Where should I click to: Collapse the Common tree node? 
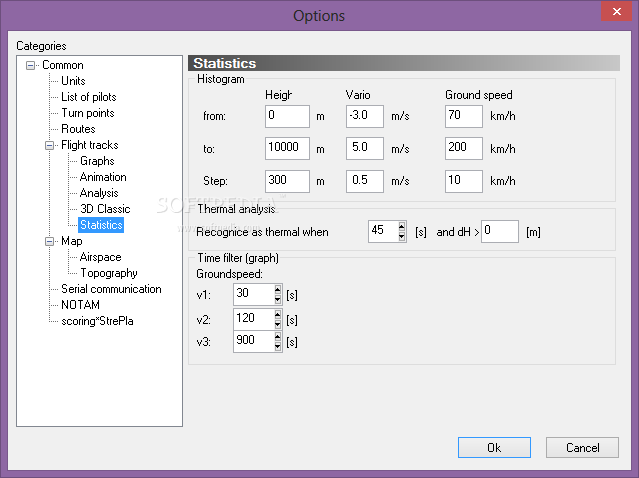(30, 65)
